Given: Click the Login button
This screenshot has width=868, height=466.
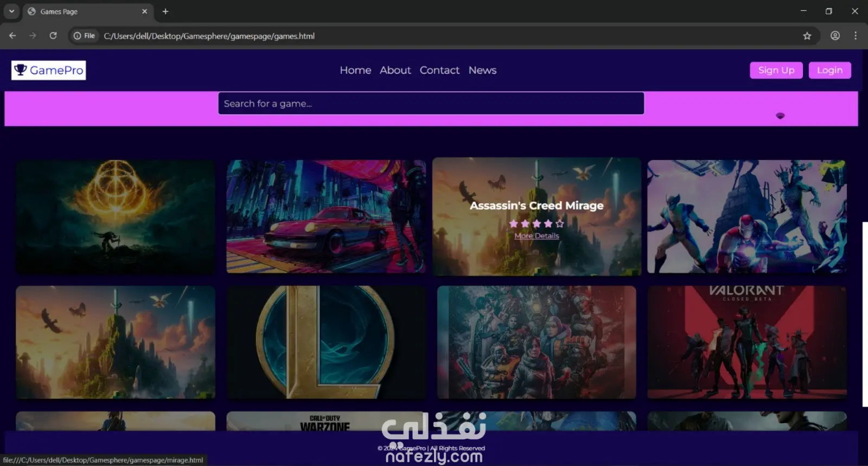Looking at the screenshot, I should (829, 70).
